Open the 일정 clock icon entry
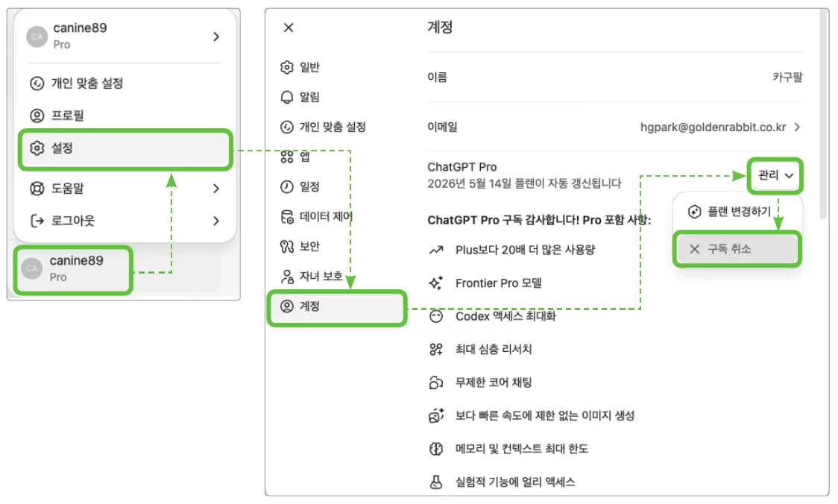Viewport: 838px width, 504px height. pos(287,186)
